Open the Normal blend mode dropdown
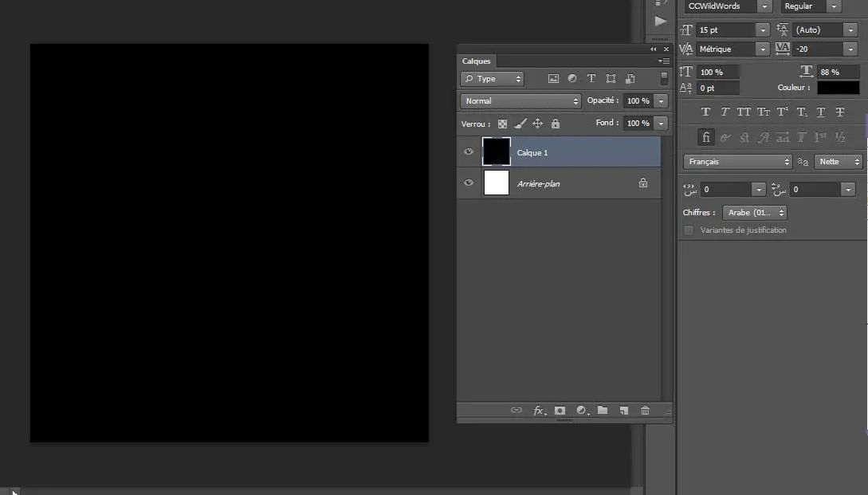 click(520, 100)
